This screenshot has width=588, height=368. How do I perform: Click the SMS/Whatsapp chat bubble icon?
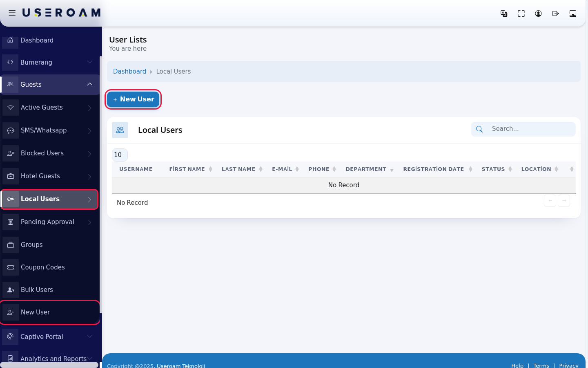[11, 130]
